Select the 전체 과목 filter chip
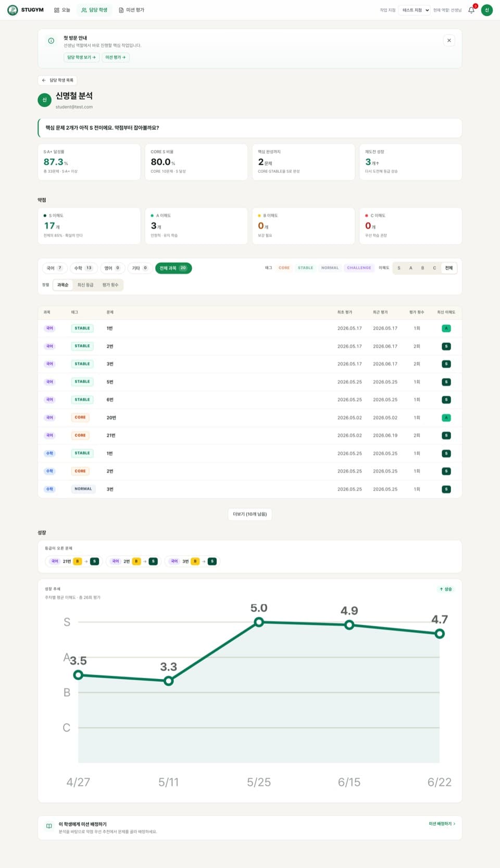Image resolution: width=500 pixels, height=868 pixels. tap(173, 268)
